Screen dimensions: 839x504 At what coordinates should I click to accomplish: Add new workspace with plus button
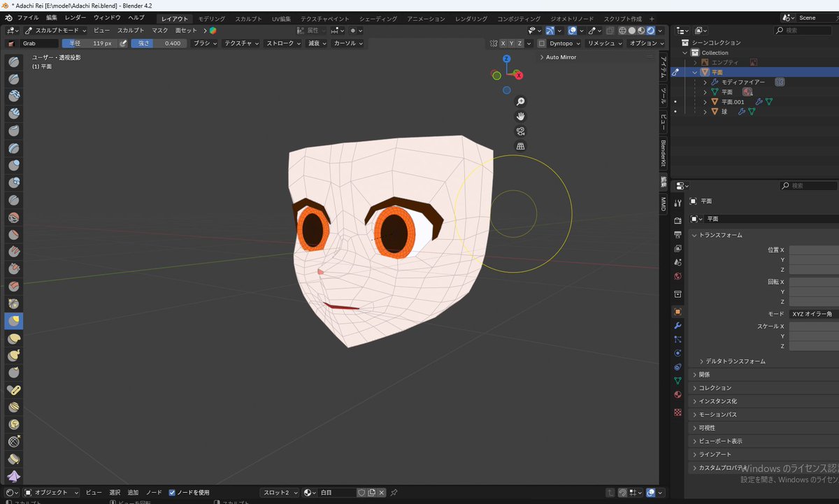(x=652, y=18)
